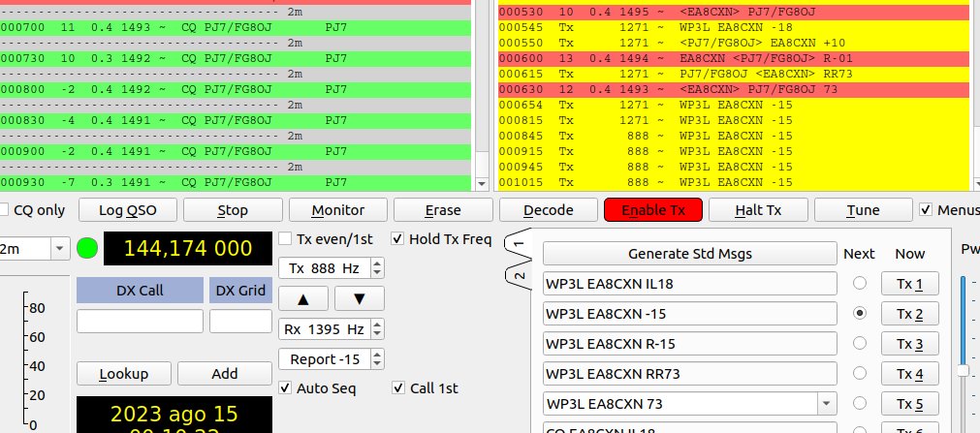Select Next radio for Tx 1 message

(860, 283)
